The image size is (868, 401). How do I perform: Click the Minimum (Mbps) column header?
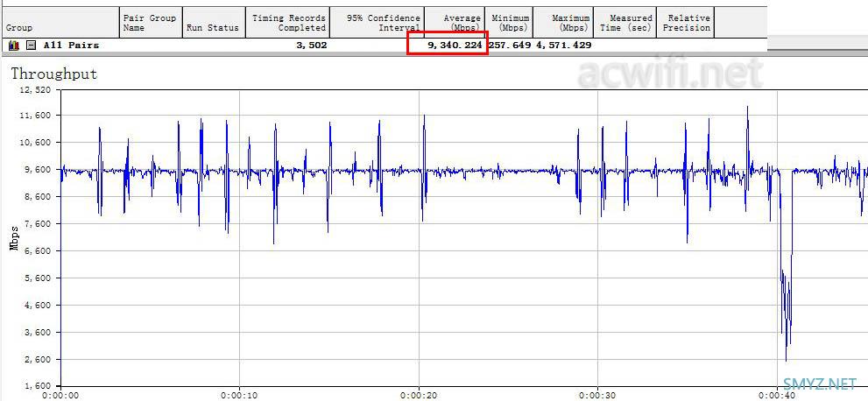pos(509,22)
